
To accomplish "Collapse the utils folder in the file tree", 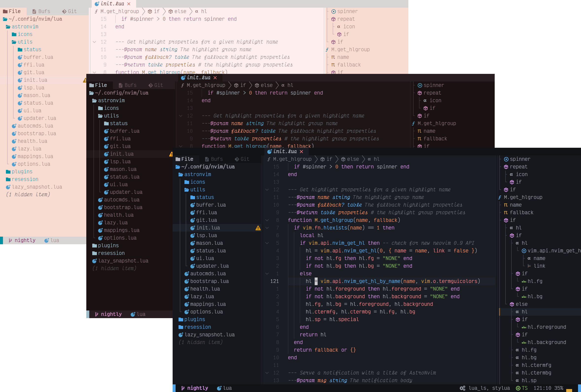I will click(198, 190).
